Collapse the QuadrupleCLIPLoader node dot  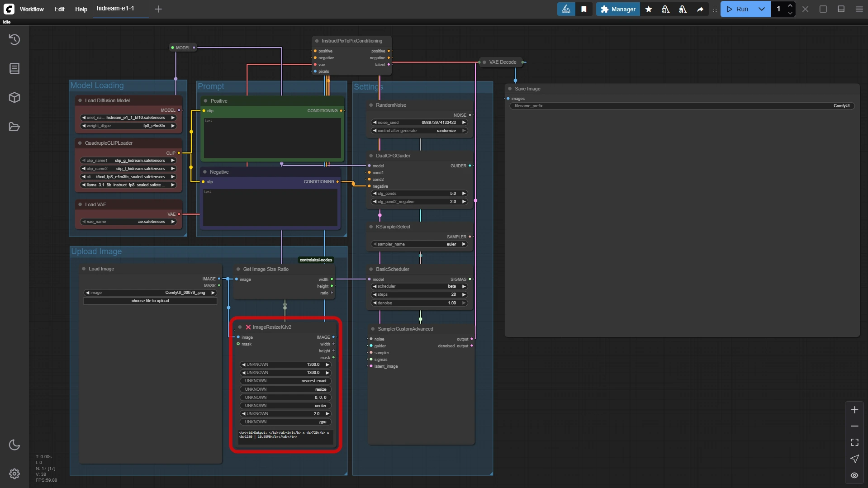point(80,143)
